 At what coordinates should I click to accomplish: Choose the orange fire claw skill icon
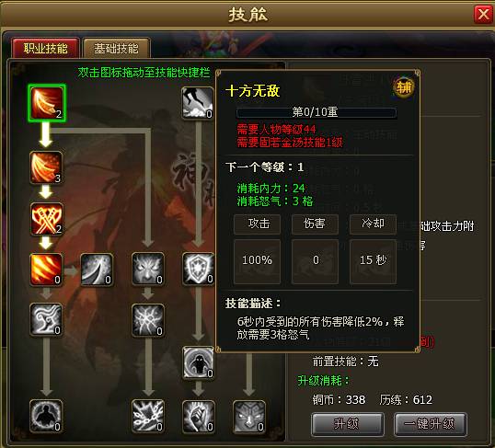(x=46, y=270)
